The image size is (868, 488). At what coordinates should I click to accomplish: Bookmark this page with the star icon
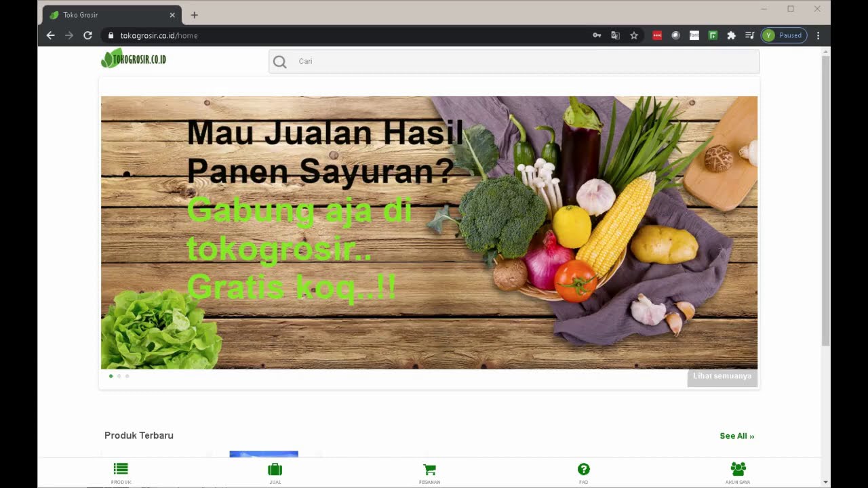[634, 35]
